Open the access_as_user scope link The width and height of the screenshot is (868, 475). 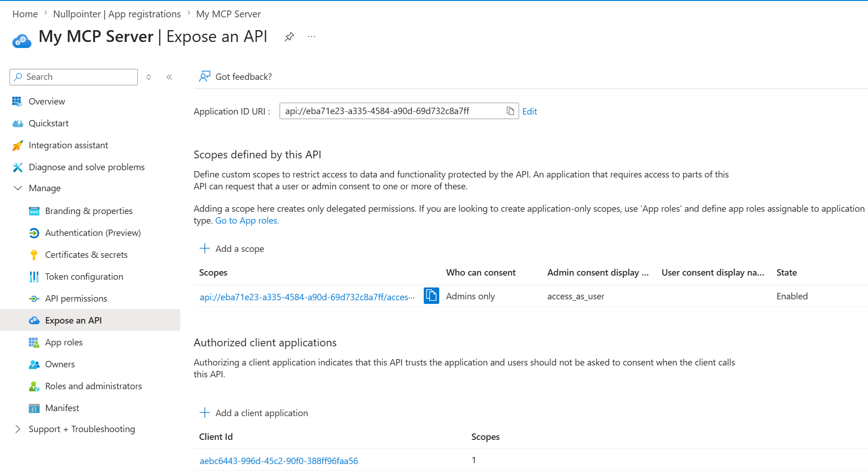tap(307, 297)
